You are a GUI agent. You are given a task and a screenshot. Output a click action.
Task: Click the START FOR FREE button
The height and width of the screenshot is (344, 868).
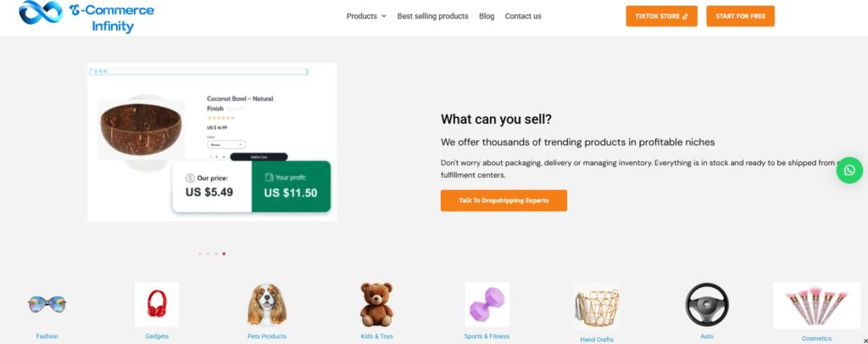click(740, 16)
